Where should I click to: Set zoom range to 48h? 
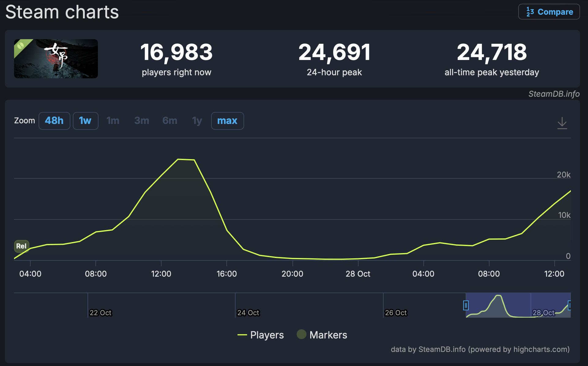click(x=54, y=121)
